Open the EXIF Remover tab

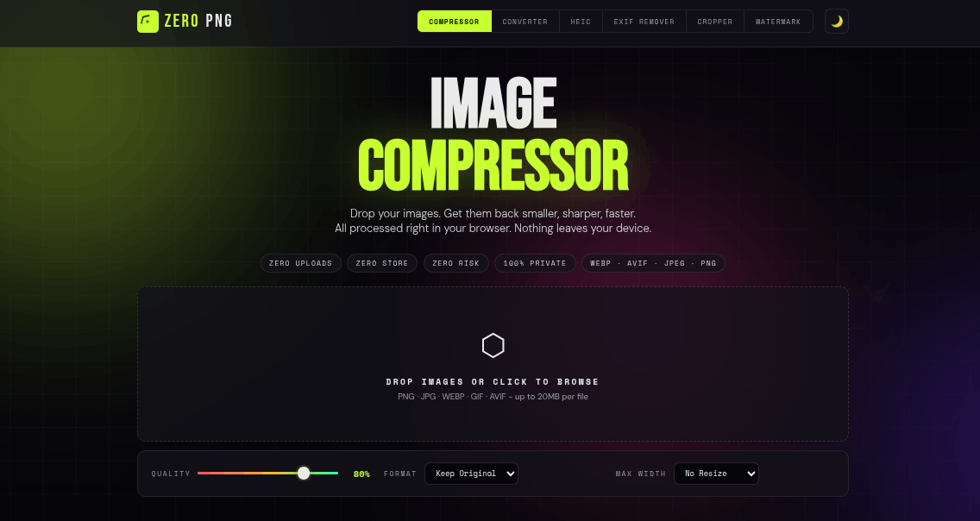(644, 22)
